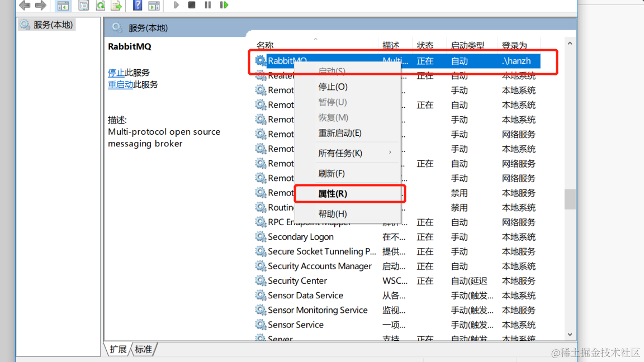644x362 pixels.
Task: Select the Sensor Data Service row
Action: pos(397,296)
